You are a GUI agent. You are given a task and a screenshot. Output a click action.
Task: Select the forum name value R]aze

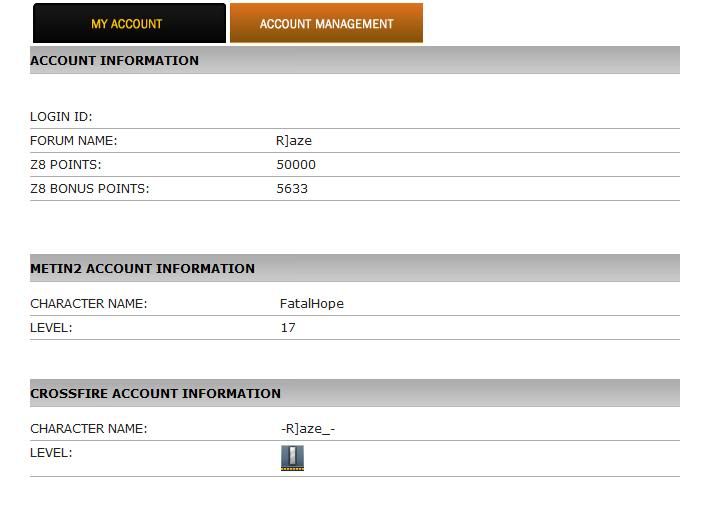294,141
